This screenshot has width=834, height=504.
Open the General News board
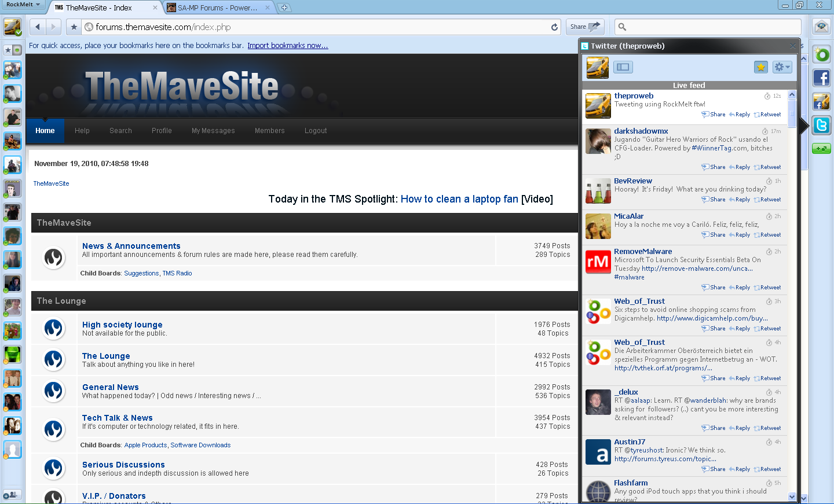(x=110, y=387)
